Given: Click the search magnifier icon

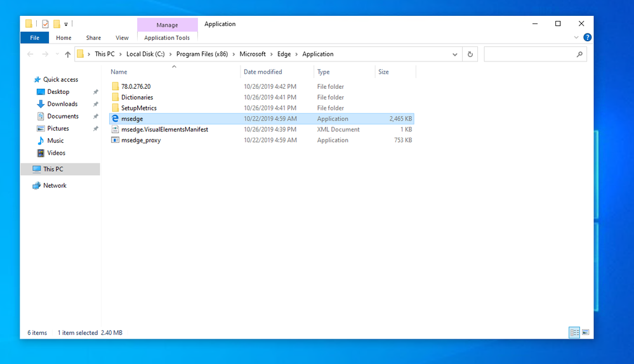Looking at the screenshot, I should [x=579, y=54].
